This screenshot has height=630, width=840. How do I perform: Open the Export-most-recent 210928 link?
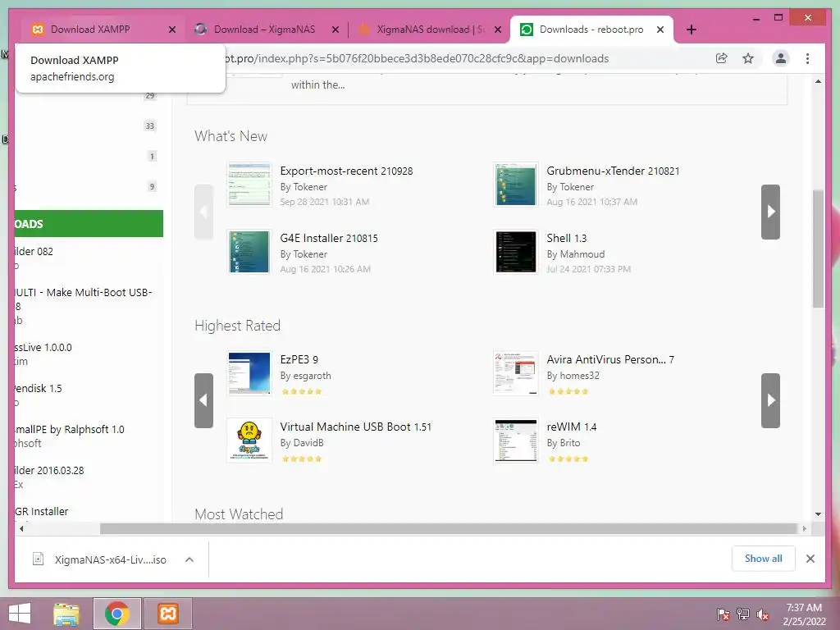coord(346,171)
